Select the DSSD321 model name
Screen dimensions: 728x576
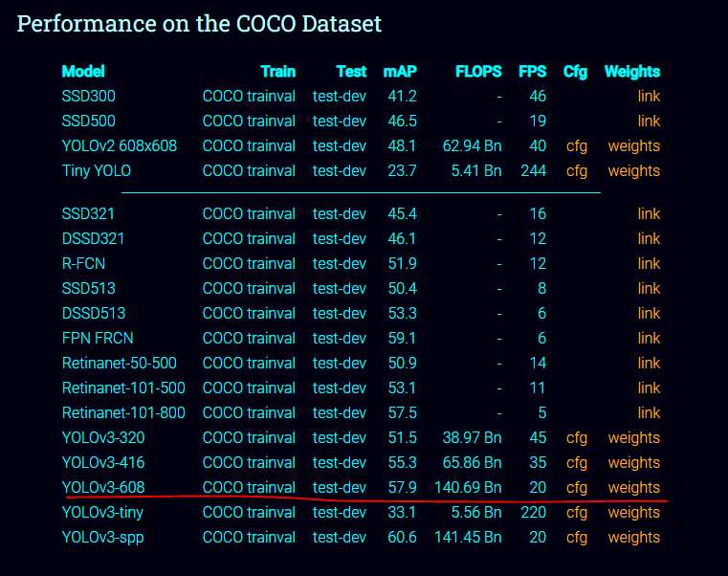tap(94, 239)
